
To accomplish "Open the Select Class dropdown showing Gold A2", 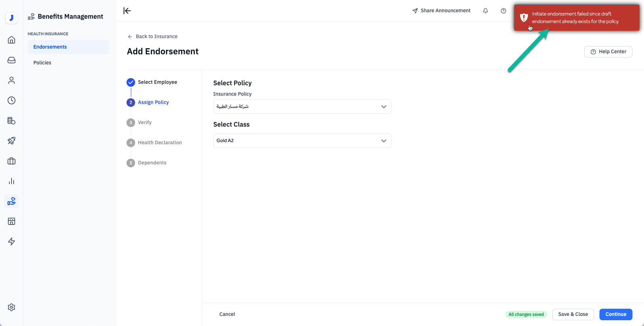I will tap(302, 141).
